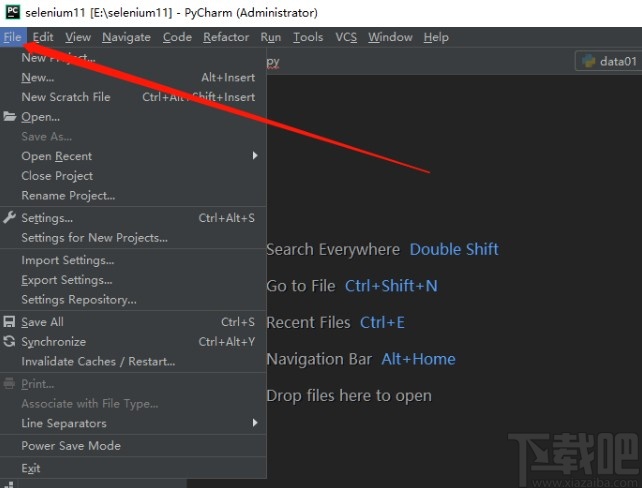This screenshot has width=642, height=488.
Task: Click the Search Everywhere hint text
Action: pos(333,249)
